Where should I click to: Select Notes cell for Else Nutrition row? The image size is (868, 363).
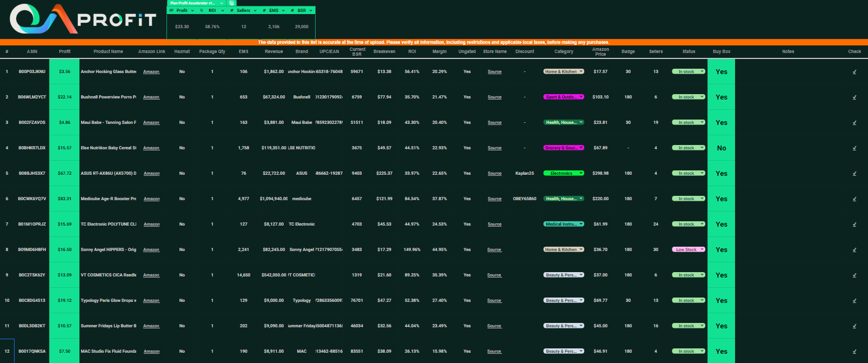point(787,148)
